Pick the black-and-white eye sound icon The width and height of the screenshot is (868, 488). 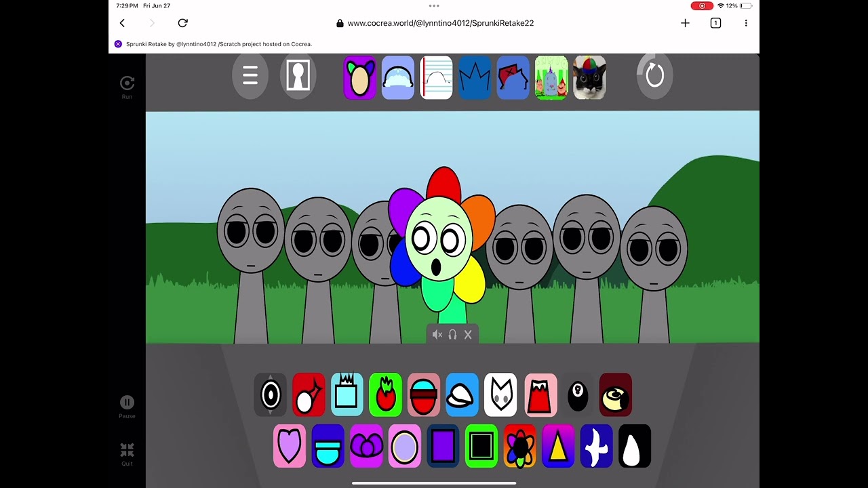pos(271,394)
